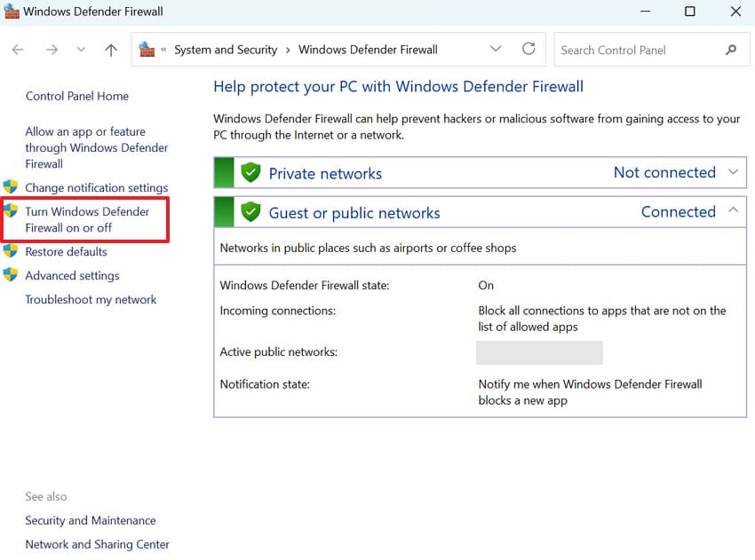Click the refresh icon in the address bar

(x=528, y=50)
